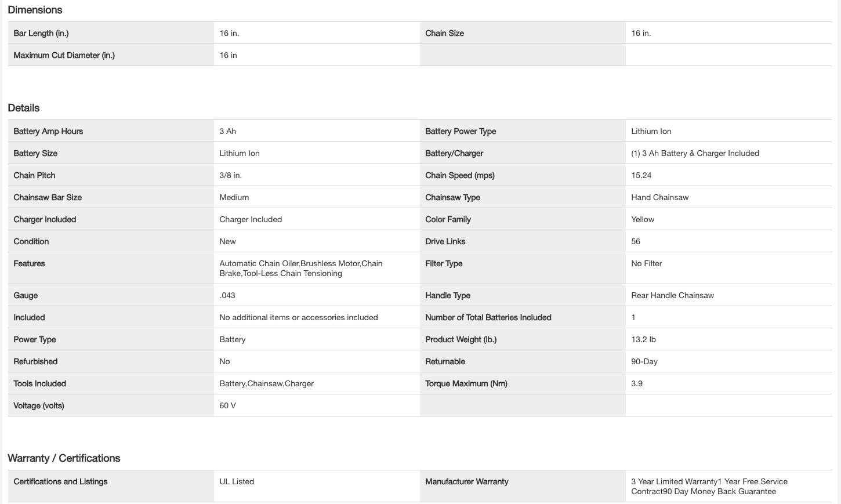The width and height of the screenshot is (841, 504).
Task: Click the Warranty / Certifications heading
Action: tap(64, 458)
